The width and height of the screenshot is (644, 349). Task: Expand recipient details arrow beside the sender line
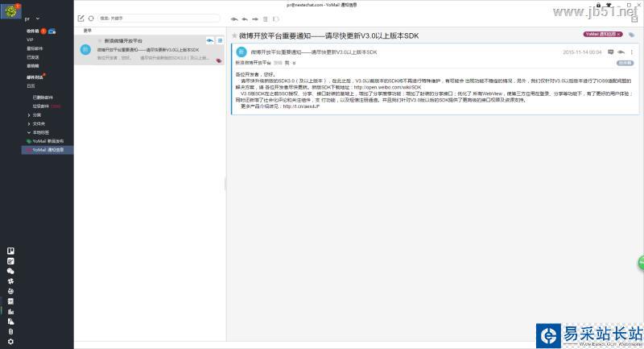point(294,63)
